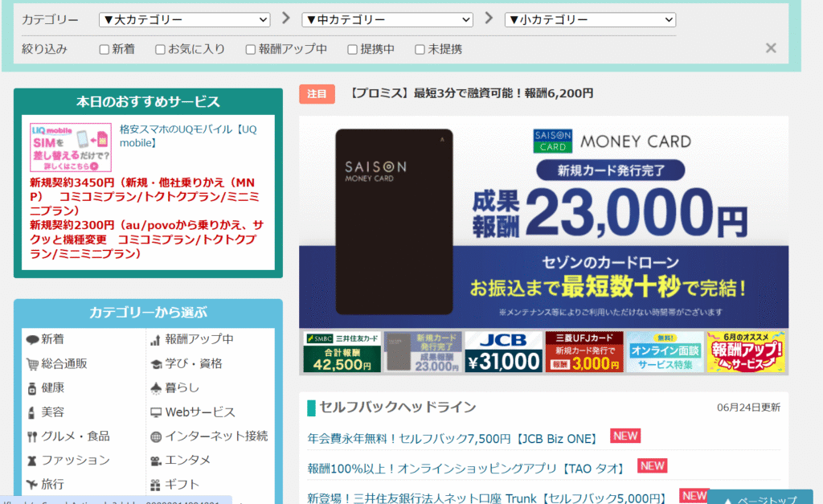823x504 pixels.
Task: Select the 未提携 filter checkbox
Action: pos(420,49)
